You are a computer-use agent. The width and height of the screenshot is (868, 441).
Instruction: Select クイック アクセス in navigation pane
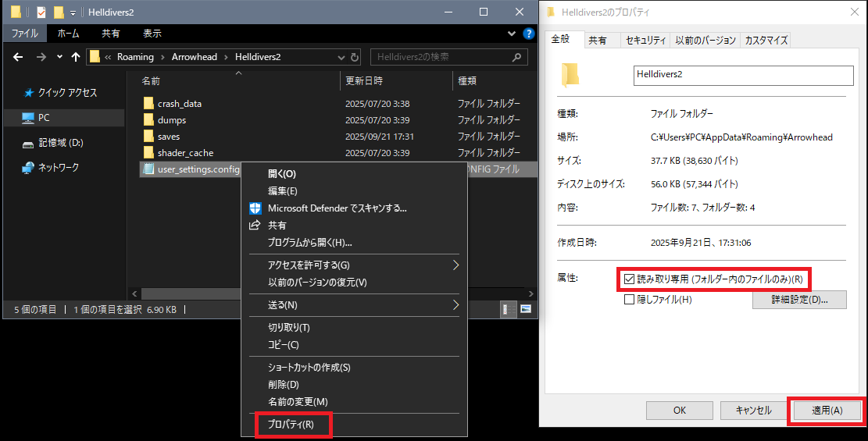click(67, 93)
